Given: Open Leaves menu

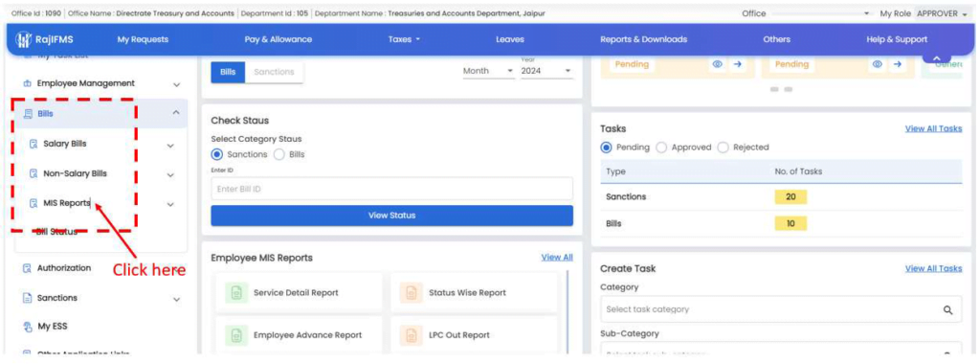Looking at the screenshot, I should pyautogui.click(x=510, y=39).
